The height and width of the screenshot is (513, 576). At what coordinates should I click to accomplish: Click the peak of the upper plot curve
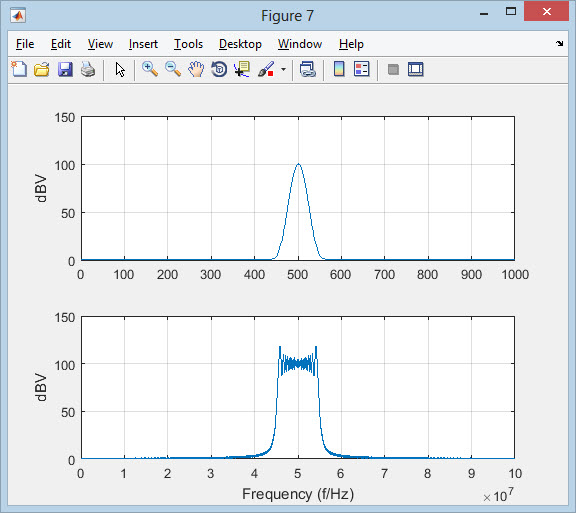[x=298, y=164]
